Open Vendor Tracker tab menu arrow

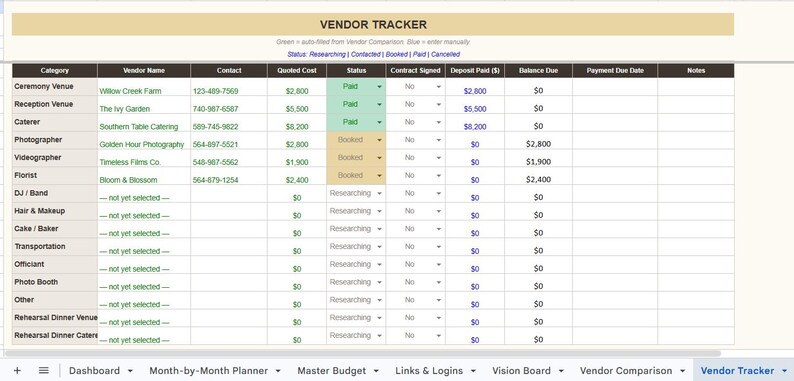pyautogui.click(x=785, y=371)
